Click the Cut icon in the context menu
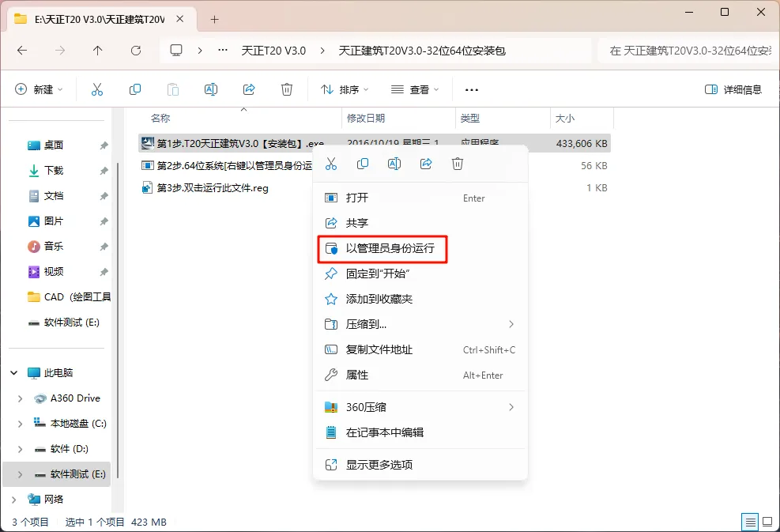The width and height of the screenshot is (780, 532). click(x=331, y=164)
